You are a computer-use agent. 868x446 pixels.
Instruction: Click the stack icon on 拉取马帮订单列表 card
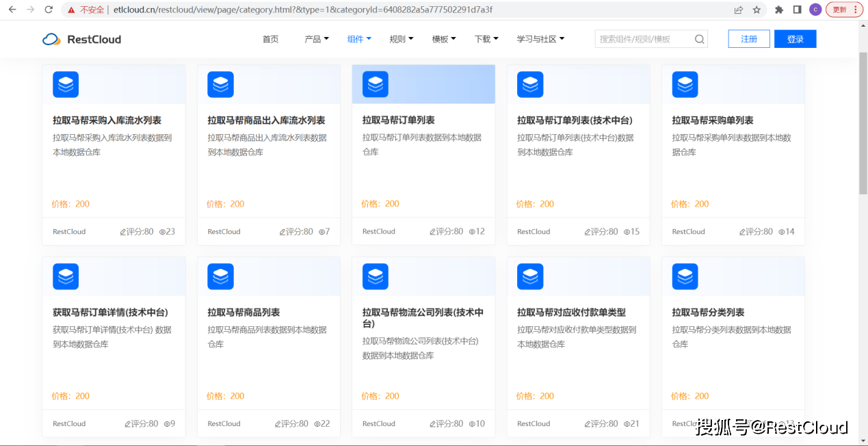pos(376,84)
